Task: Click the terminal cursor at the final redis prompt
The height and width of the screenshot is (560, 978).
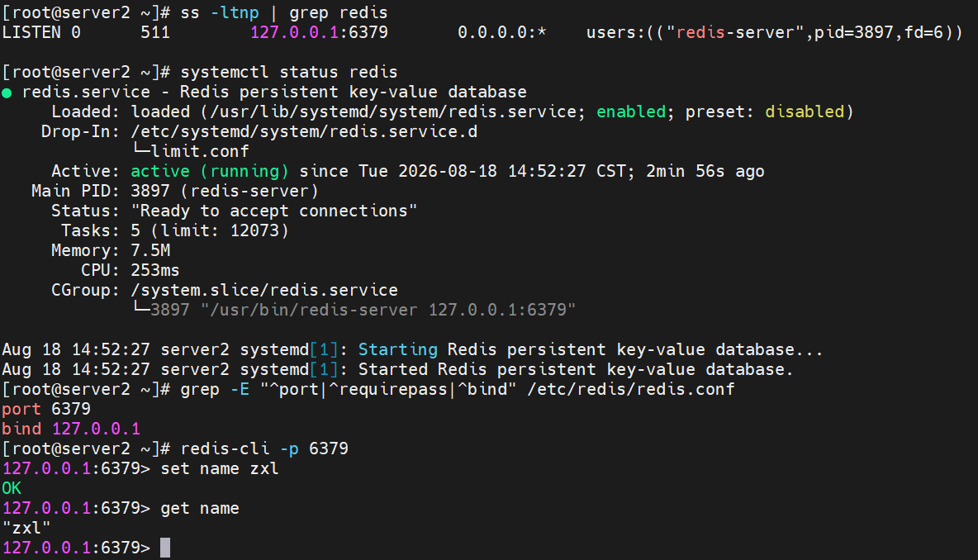Action: tap(165, 548)
